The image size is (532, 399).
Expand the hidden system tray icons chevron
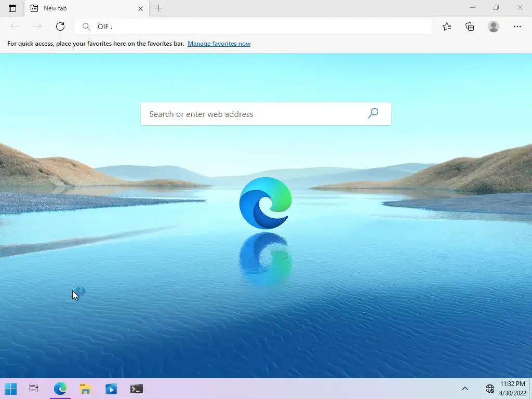(x=465, y=389)
